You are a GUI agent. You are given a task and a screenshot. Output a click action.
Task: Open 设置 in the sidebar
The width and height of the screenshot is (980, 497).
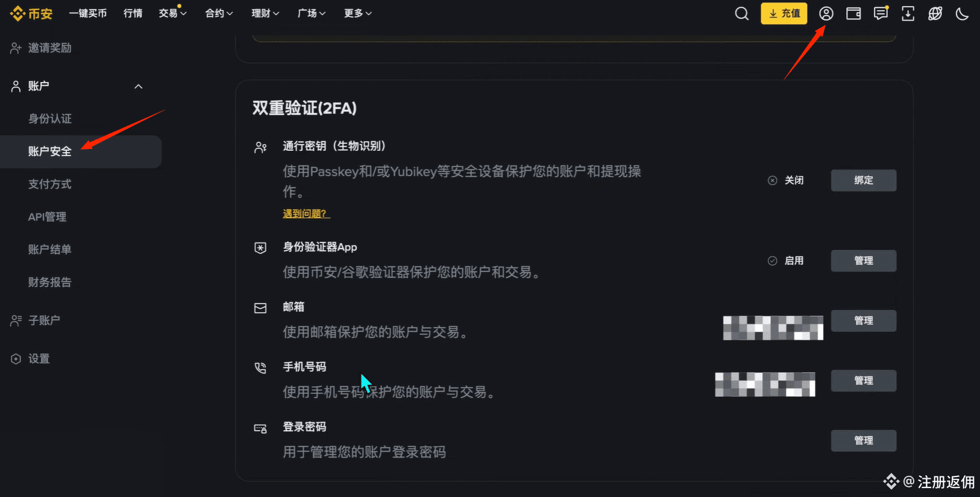[x=38, y=358]
